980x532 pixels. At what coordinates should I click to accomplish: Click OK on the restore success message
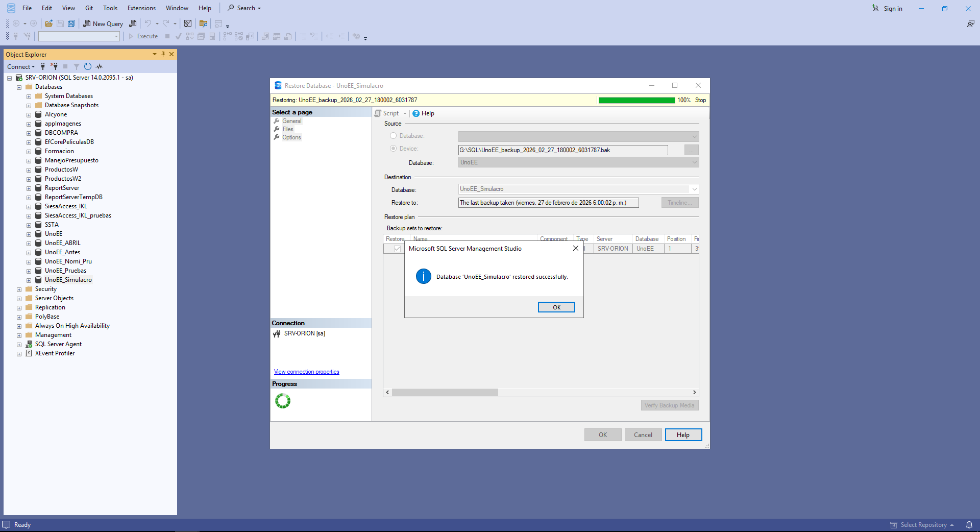click(556, 307)
